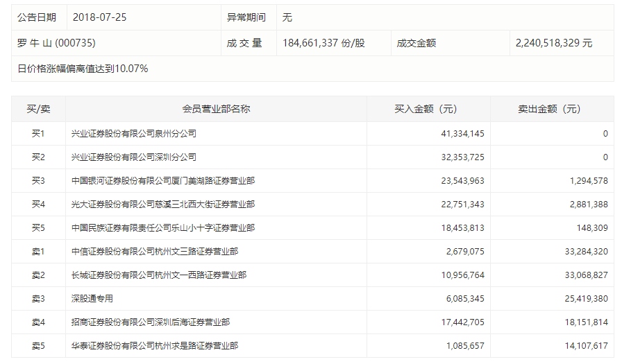Open 招商证券 深圳后海证券营业部

pyautogui.click(x=151, y=322)
